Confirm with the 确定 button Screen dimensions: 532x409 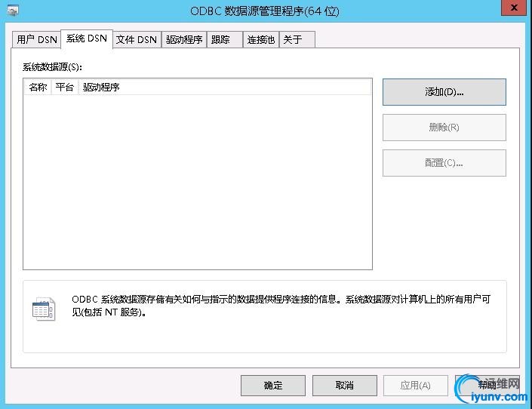[x=273, y=386]
